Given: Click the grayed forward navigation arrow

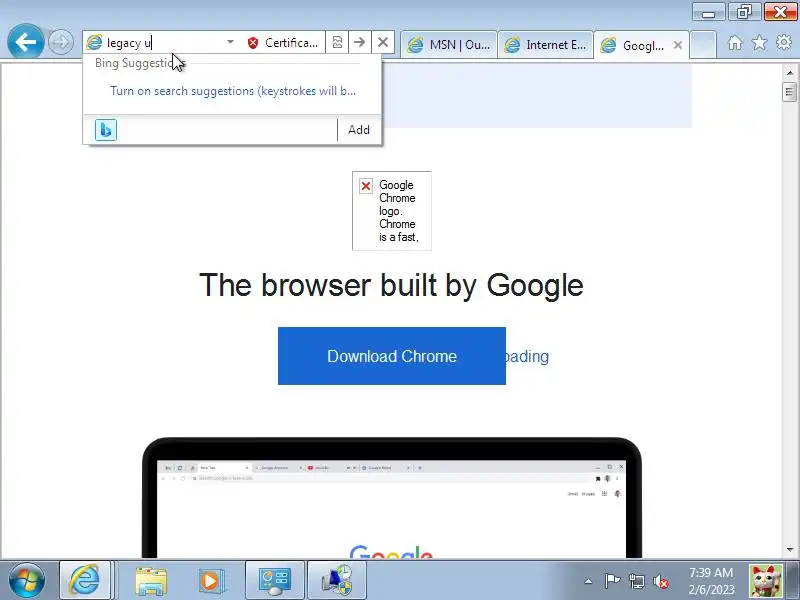Looking at the screenshot, I should [60, 42].
